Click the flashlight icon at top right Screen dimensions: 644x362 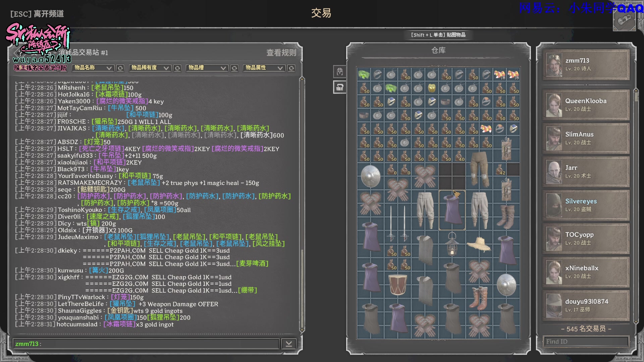tap(624, 20)
